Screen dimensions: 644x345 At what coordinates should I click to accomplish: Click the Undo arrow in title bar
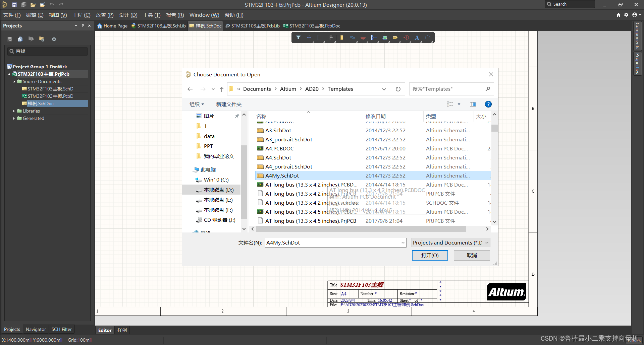[x=52, y=5]
